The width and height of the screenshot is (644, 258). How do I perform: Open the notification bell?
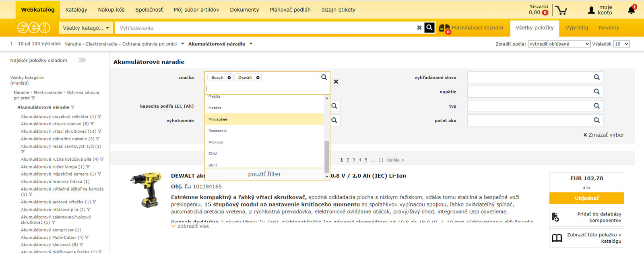point(632,10)
